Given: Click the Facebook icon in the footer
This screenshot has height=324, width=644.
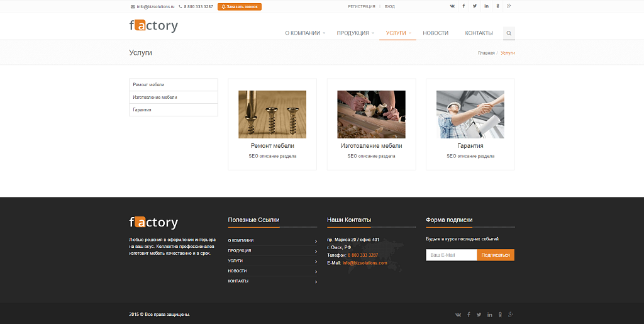Looking at the screenshot, I should click(x=469, y=314).
